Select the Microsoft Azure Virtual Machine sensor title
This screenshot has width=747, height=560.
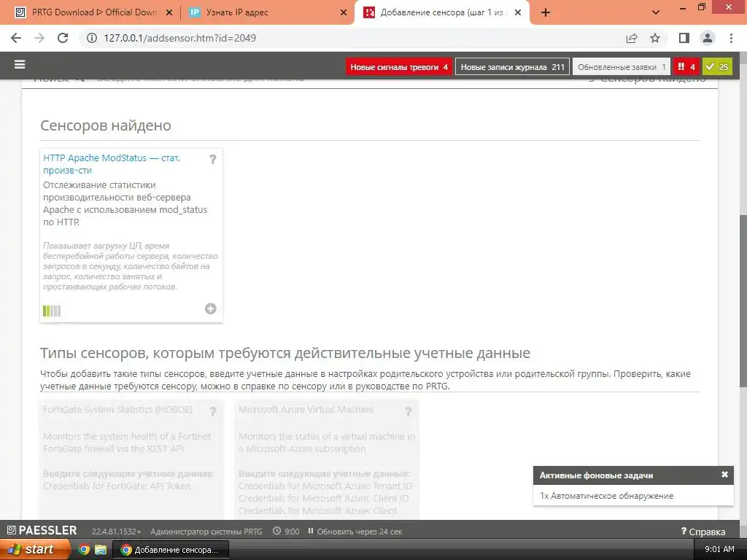pos(306,410)
